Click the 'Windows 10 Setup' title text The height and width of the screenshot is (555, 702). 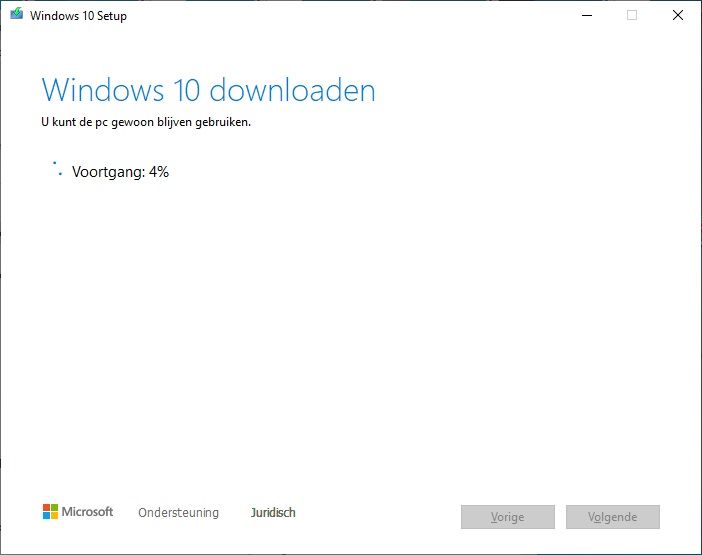tap(78, 16)
